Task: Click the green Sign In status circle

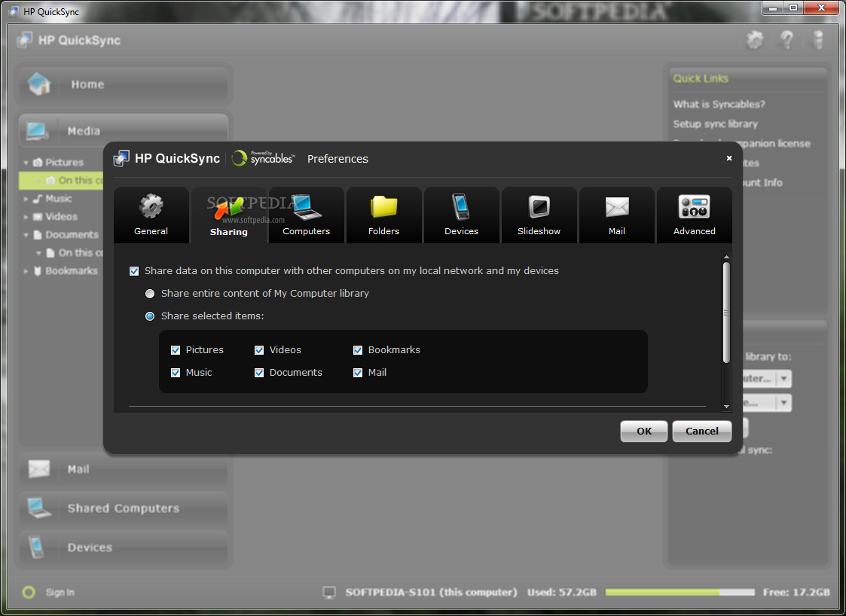Action: tap(29, 592)
